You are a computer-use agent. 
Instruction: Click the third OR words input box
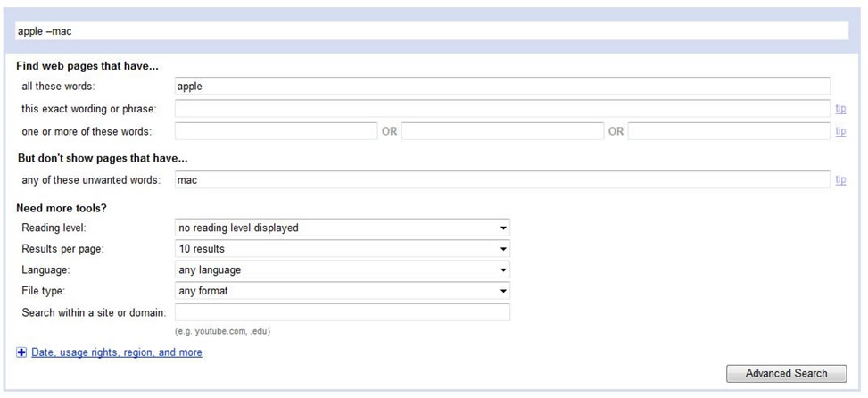click(729, 131)
